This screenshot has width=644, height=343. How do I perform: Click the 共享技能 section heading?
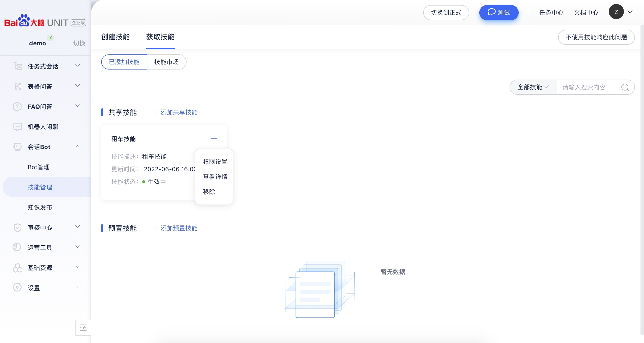(122, 112)
